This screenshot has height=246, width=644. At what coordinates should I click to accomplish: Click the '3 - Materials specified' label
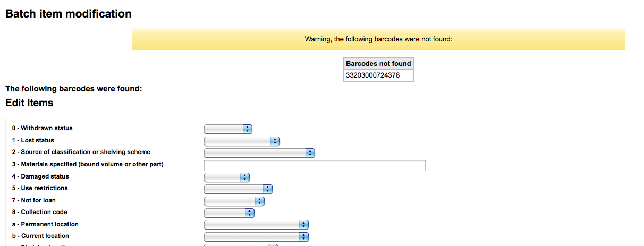(x=88, y=164)
